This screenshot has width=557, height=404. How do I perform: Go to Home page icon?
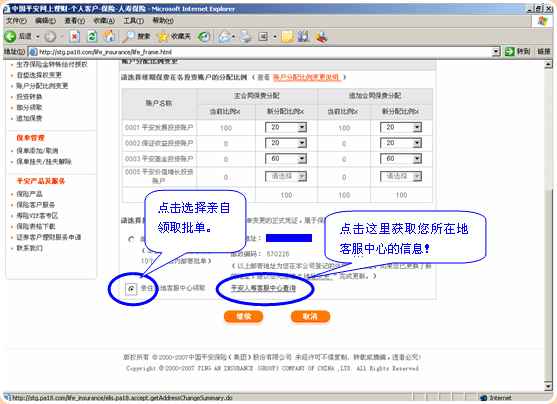coord(109,36)
